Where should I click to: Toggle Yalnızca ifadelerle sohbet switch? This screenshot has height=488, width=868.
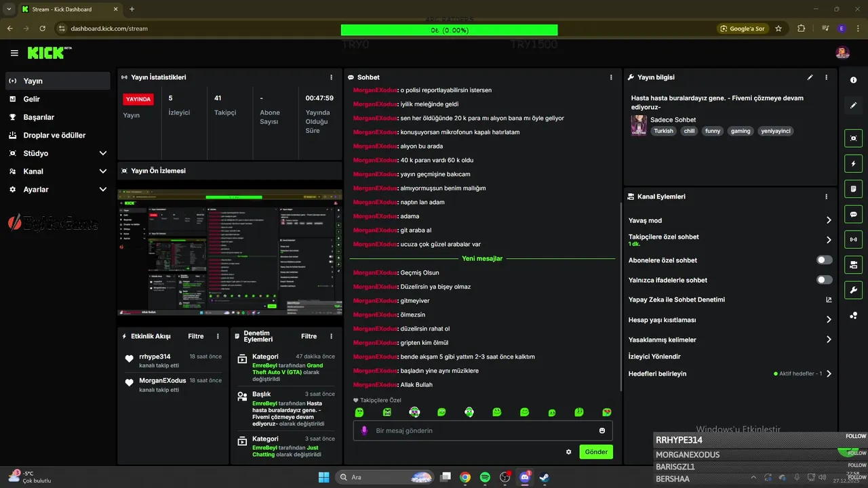pyautogui.click(x=825, y=280)
